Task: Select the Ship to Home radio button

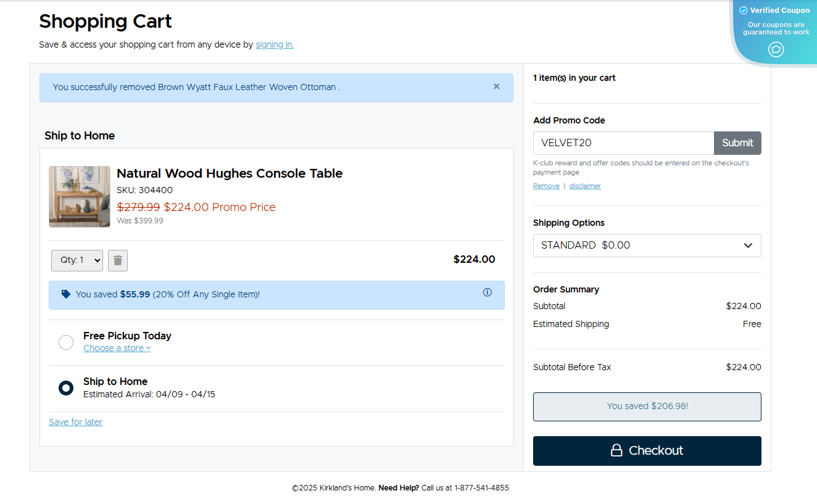Action: 66,388
